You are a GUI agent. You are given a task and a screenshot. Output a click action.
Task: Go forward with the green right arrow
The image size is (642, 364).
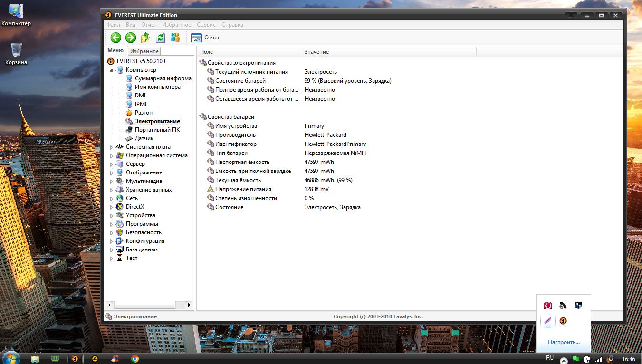pyautogui.click(x=131, y=38)
